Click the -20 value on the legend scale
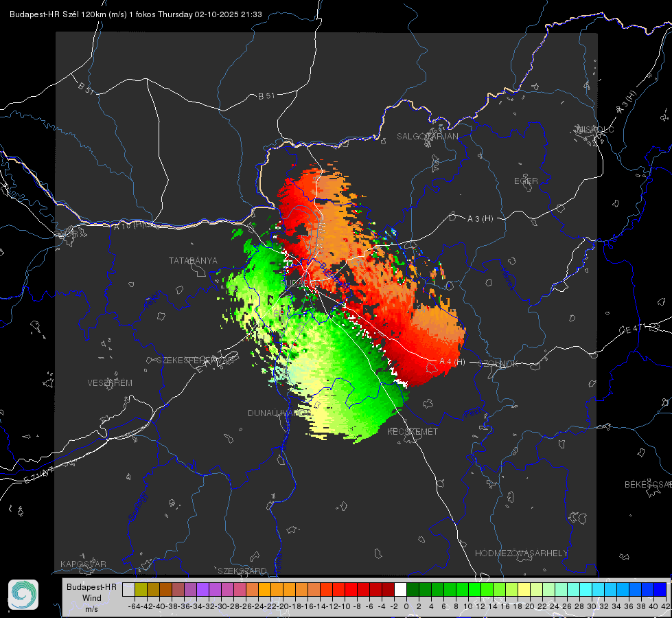Image resolution: width=672 pixels, height=618 pixels. [x=283, y=606]
